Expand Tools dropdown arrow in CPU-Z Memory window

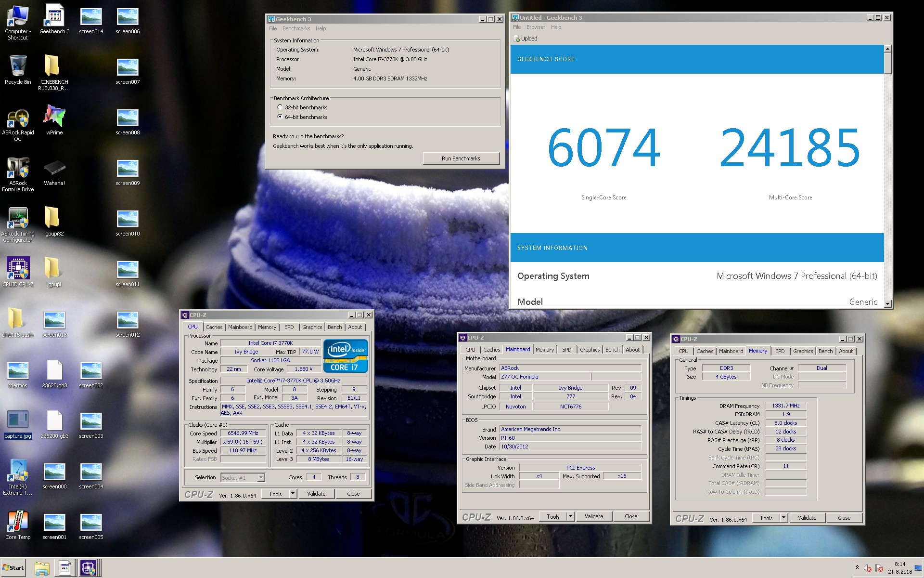[x=783, y=518]
